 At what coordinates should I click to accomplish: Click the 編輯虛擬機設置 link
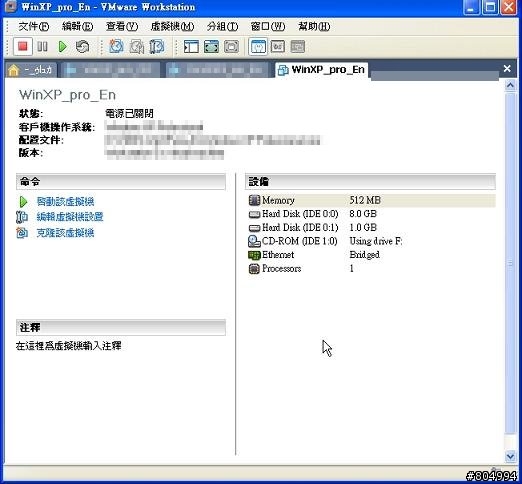pyautogui.click(x=70, y=217)
